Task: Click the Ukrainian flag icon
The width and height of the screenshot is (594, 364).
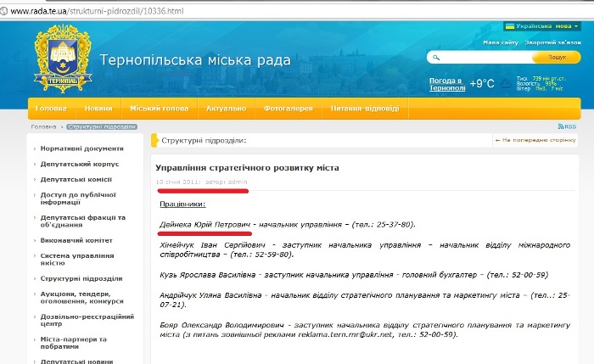Action: click(x=510, y=26)
